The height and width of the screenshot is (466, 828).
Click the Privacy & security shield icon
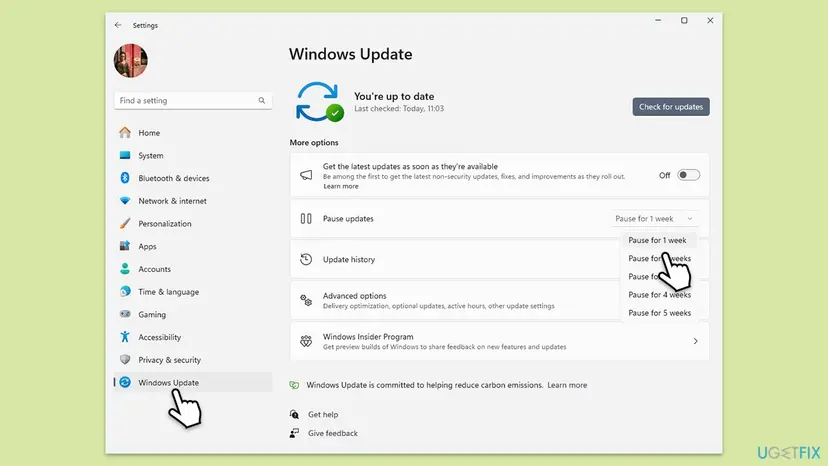coord(125,359)
